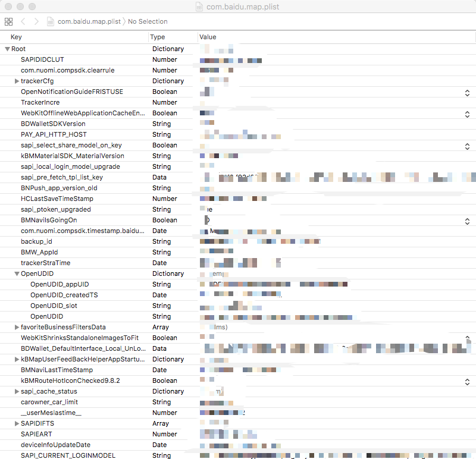Collapse the OpenUDID dictionary
Image resolution: width=476 pixels, height=459 pixels.
click(x=17, y=274)
